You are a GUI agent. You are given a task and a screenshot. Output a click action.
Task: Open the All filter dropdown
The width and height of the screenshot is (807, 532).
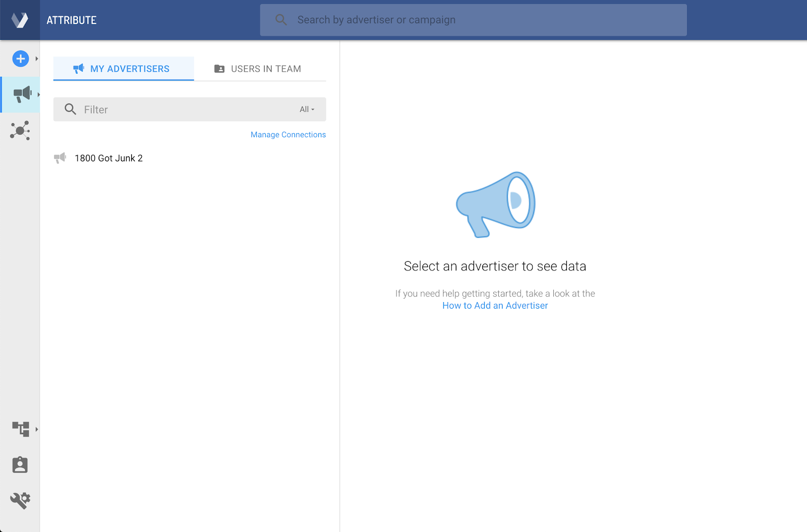click(306, 109)
